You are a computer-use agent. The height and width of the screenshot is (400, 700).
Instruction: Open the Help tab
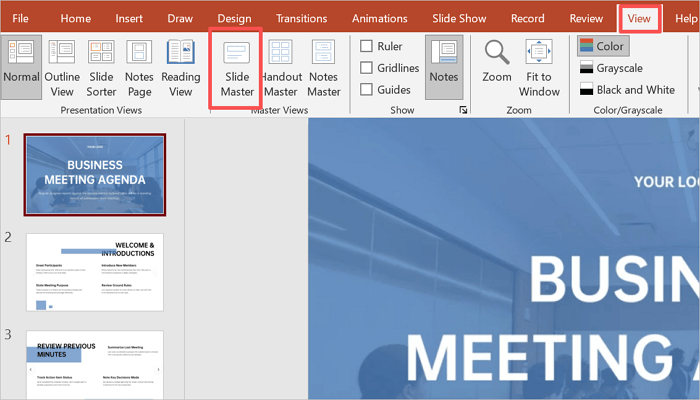[685, 18]
